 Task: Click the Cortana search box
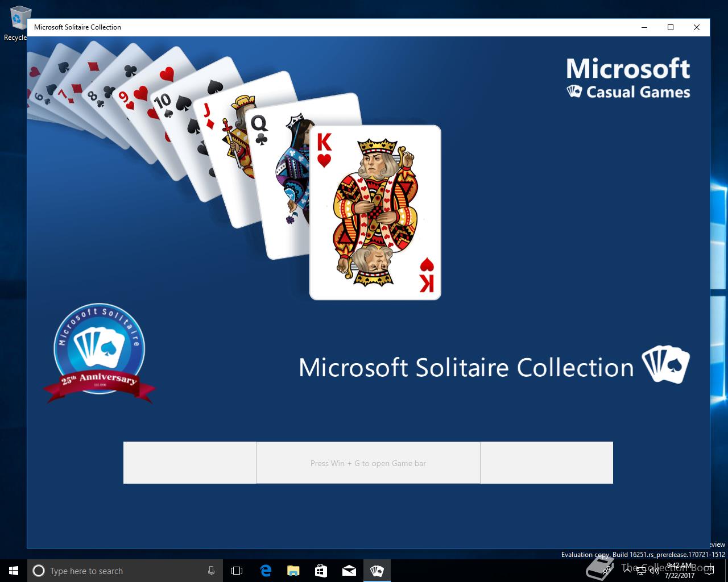pyautogui.click(x=124, y=571)
